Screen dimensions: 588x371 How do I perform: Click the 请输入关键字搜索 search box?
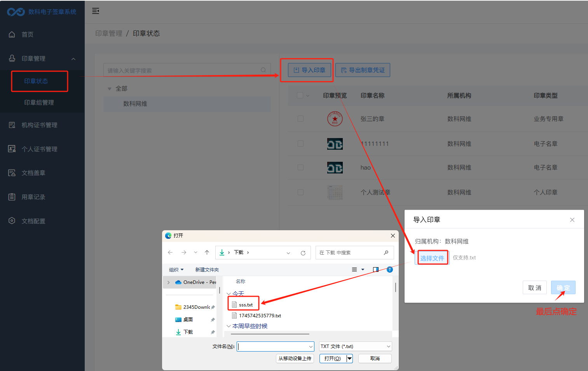click(187, 70)
